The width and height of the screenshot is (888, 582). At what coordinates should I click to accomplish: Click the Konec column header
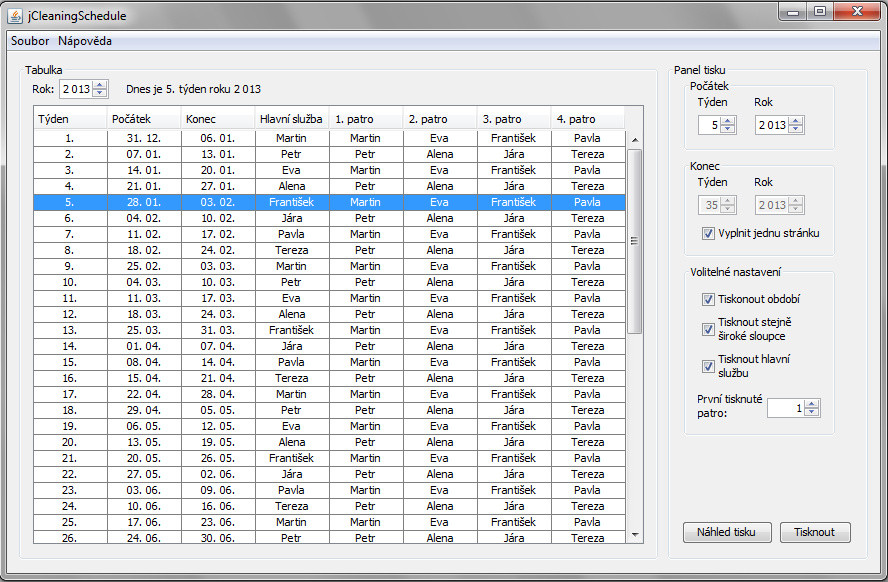point(218,119)
